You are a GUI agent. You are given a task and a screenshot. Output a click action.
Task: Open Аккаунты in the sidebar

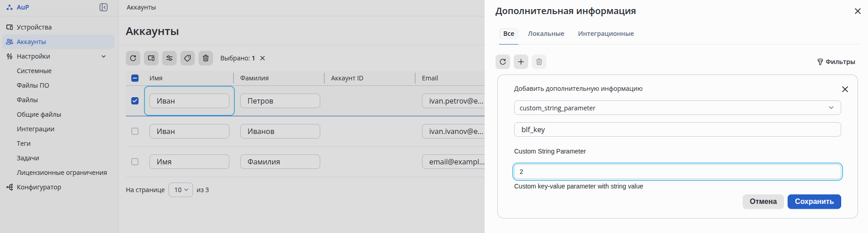click(x=58, y=42)
